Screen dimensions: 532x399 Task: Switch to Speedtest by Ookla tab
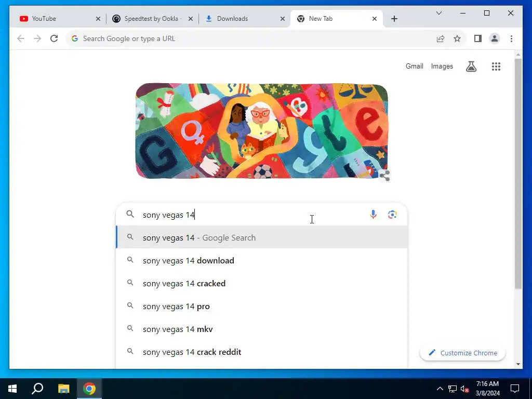click(149, 19)
